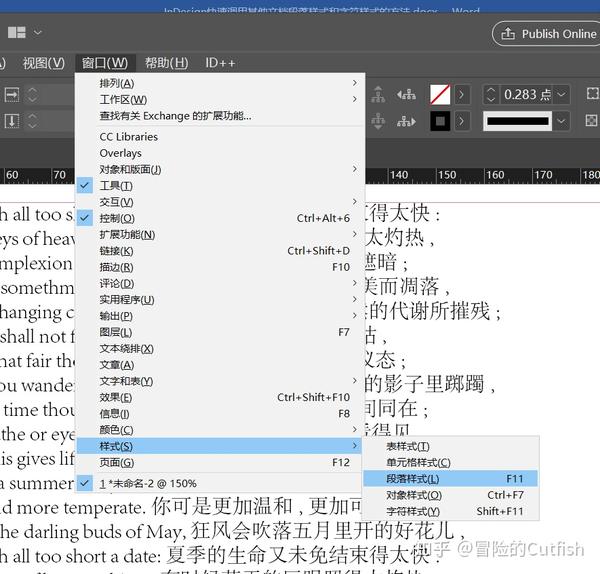Click the vertical arrow-in-box icon at left
The height and width of the screenshot is (574, 600).
(12, 121)
